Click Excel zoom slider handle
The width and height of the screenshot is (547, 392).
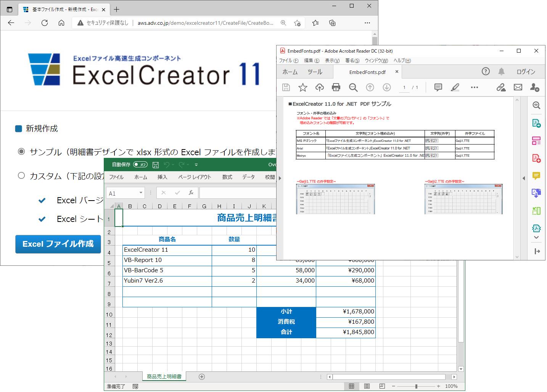[x=416, y=386]
